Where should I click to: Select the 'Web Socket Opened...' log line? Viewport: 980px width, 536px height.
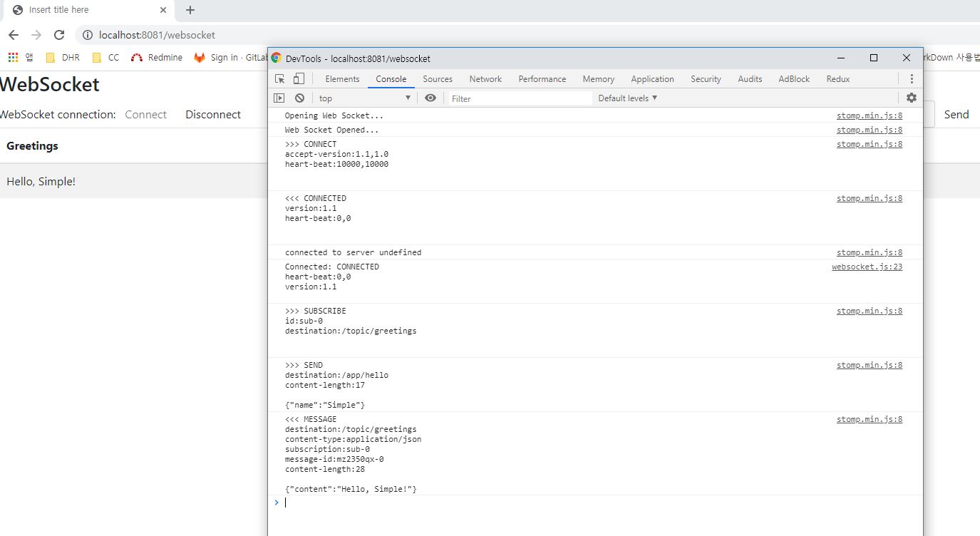pos(332,130)
